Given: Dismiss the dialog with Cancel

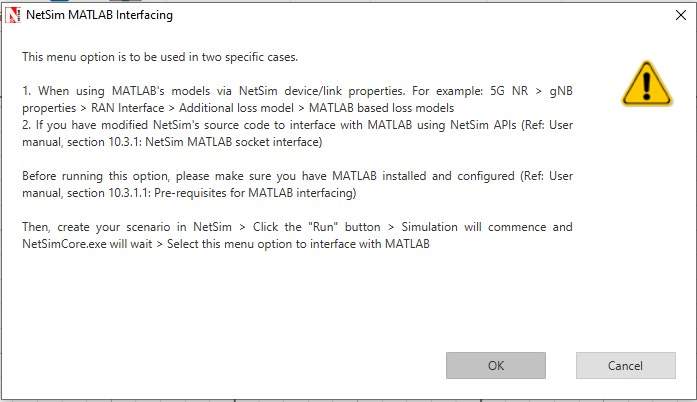Looking at the screenshot, I should (x=625, y=366).
